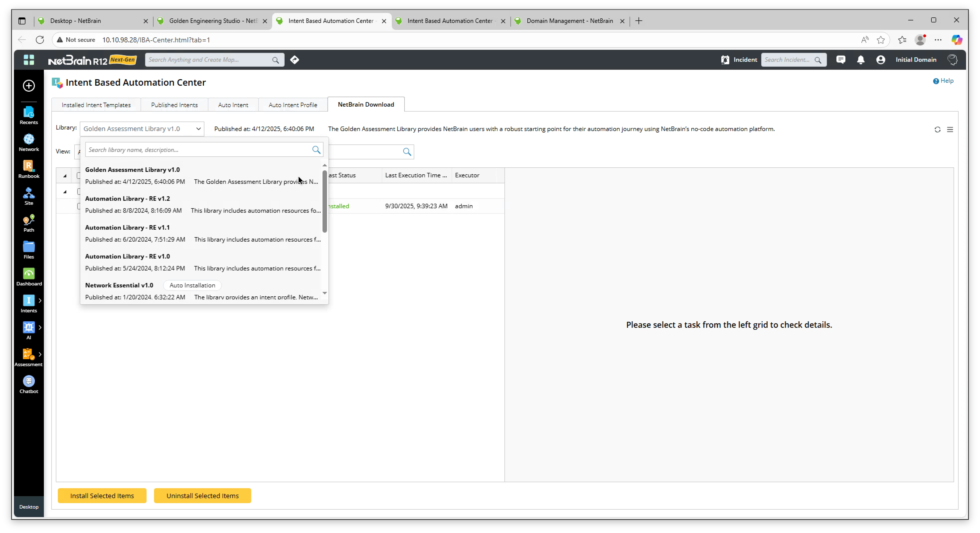Click the notifications bell icon
This screenshot has height=533, width=980.
[x=861, y=60]
